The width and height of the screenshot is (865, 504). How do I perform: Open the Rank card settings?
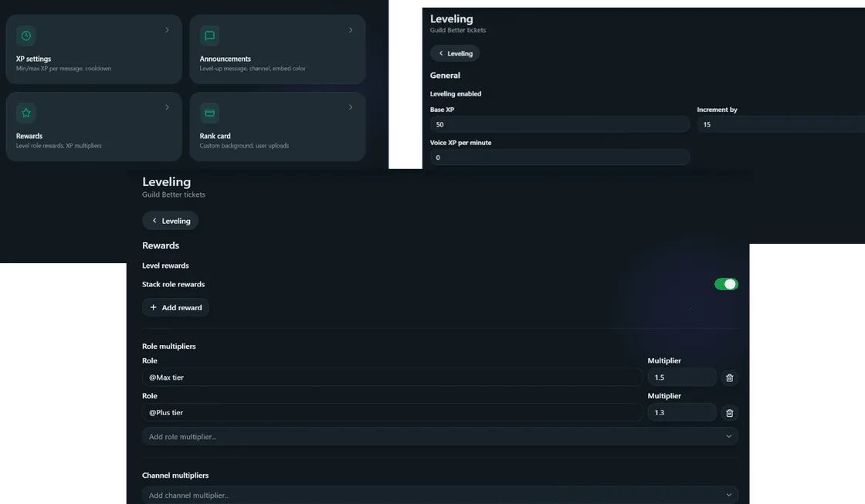click(277, 127)
